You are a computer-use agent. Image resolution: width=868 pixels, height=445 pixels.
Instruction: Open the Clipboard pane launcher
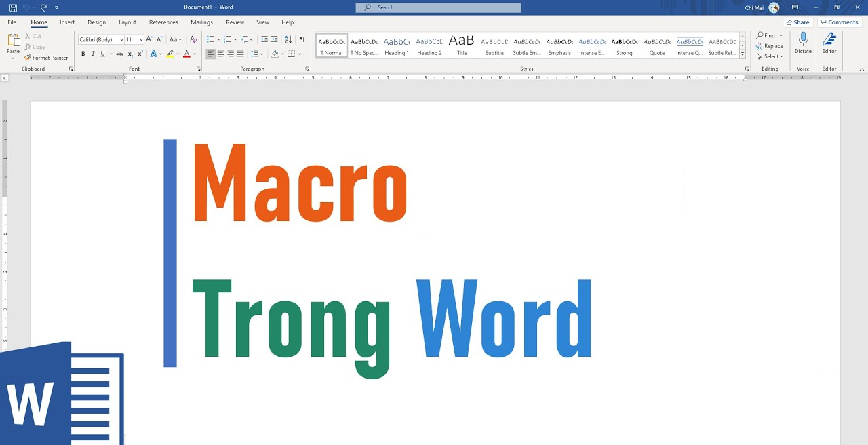(71, 69)
